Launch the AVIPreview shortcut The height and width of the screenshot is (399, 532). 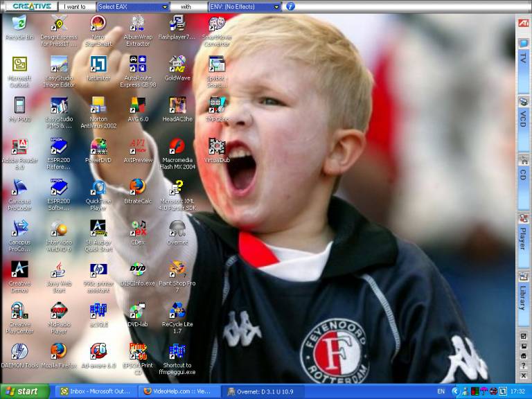point(138,146)
